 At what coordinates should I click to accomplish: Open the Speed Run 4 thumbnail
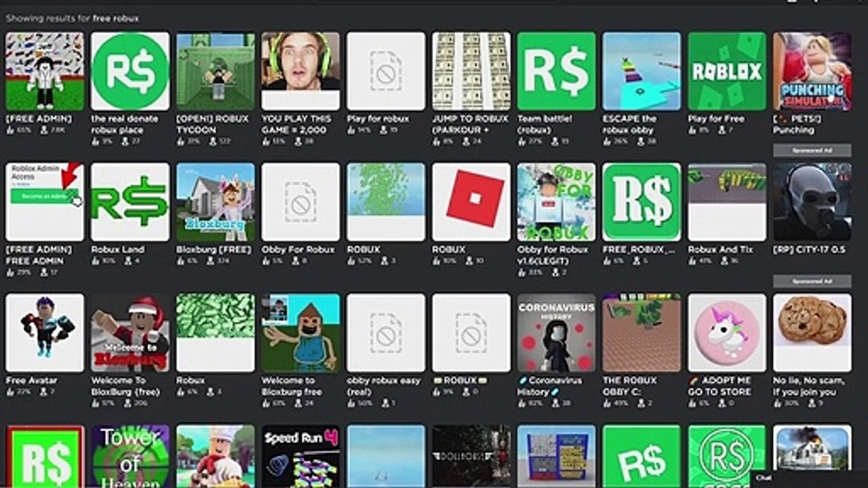coord(300,456)
